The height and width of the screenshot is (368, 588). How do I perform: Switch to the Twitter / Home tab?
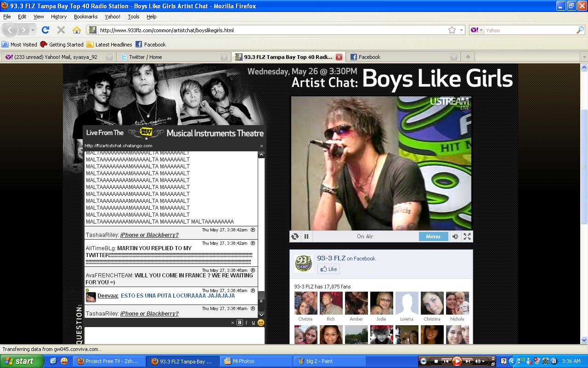tap(173, 57)
